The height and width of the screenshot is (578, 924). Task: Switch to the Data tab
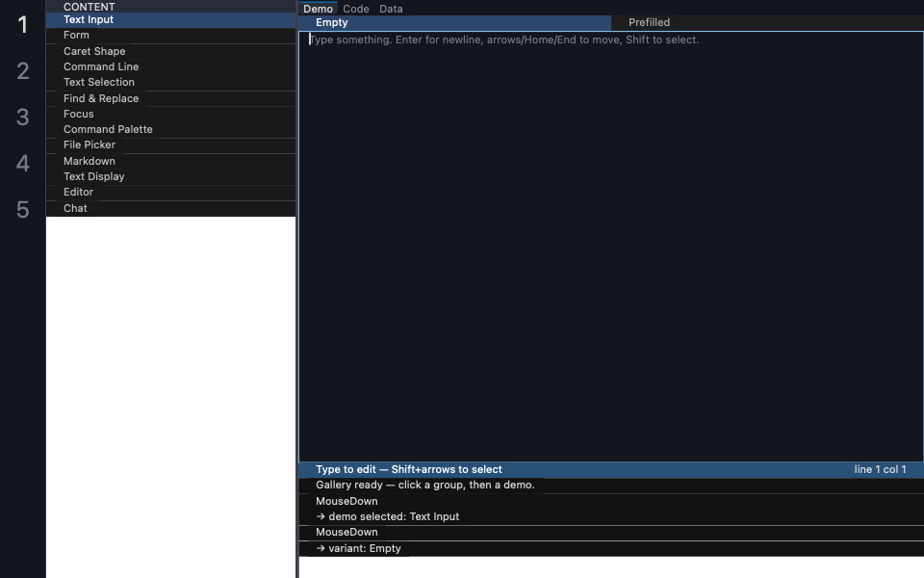[391, 9]
